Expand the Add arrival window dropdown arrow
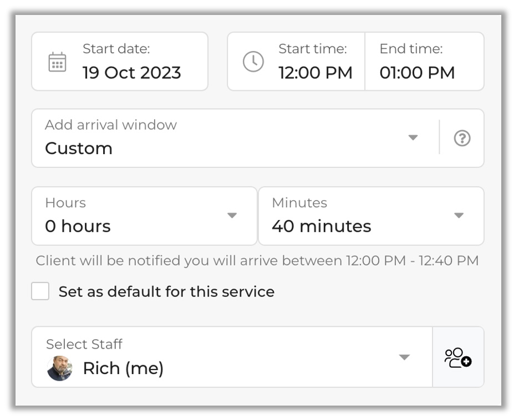Screen dimensions: 519x420 [x=413, y=137]
